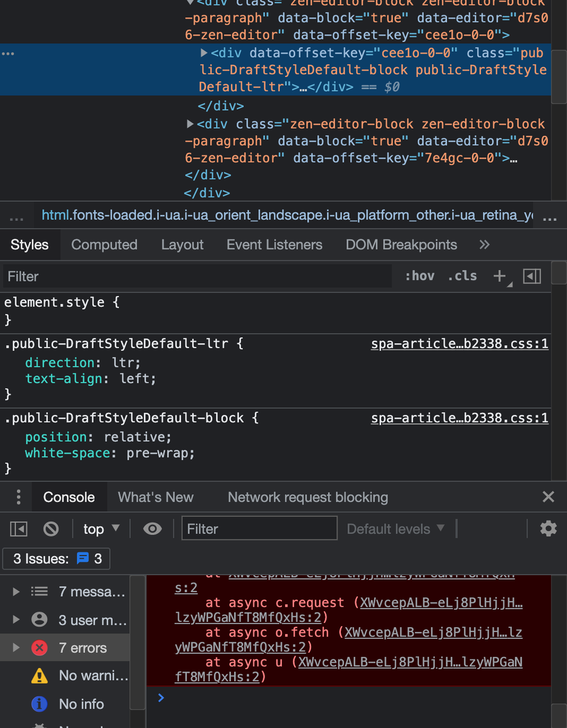
Task: Select the No info row
Action: (65, 704)
